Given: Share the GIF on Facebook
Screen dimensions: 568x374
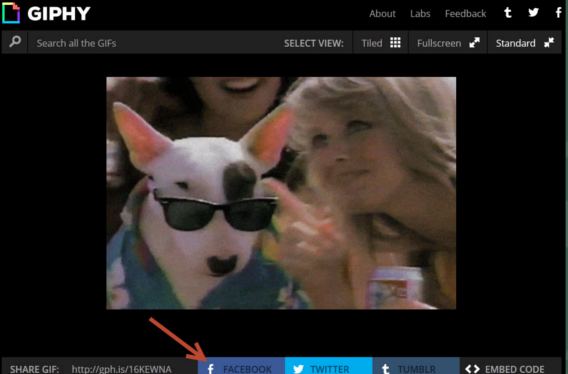Looking at the screenshot, I should click(x=241, y=366).
